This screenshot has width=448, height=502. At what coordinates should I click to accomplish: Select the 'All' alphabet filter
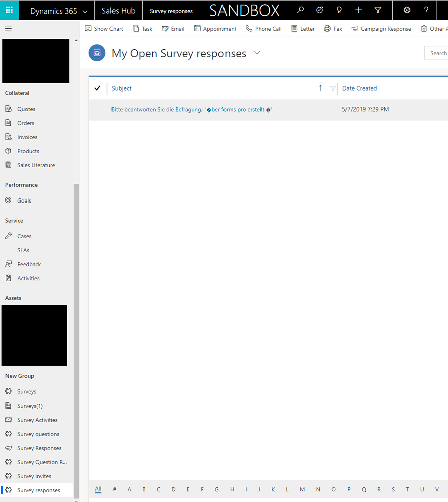pos(98,489)
